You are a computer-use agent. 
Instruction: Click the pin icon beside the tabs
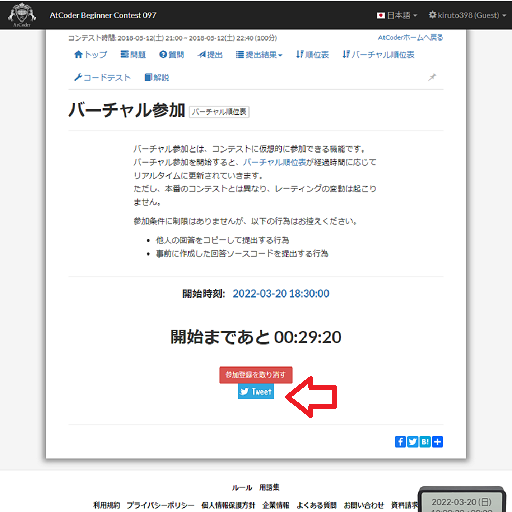(x=432, y=77)
